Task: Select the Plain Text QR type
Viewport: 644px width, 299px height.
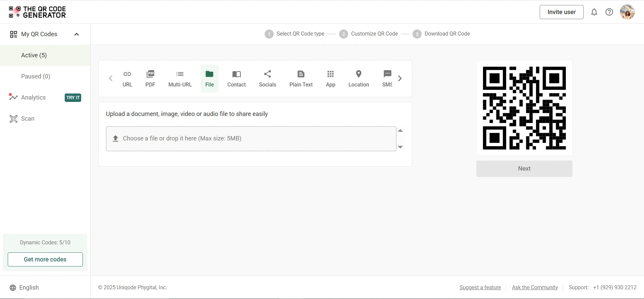Action: click(301, 79)
